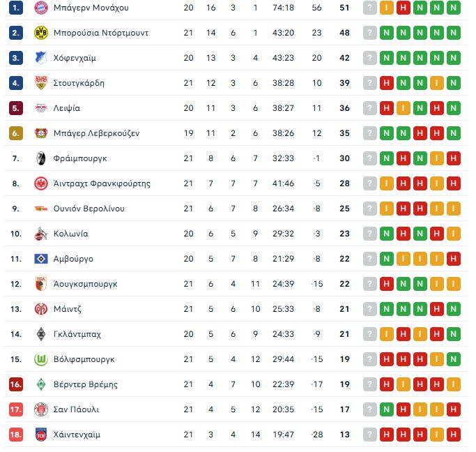Click the Bayer Leverkusen club crest
476x452 pixels.
click(x=41, y=133)
